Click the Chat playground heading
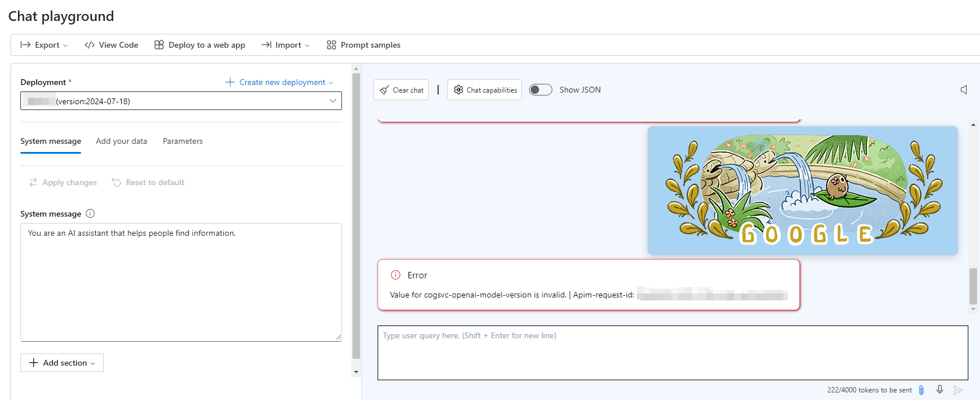The width and height of the screenshot is (980, 400). pos(61,16)
